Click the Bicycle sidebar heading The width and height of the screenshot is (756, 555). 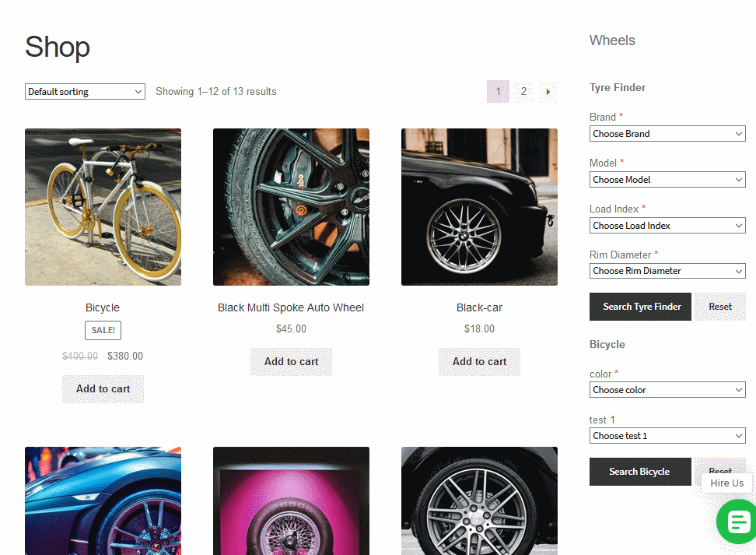[607, 344]
